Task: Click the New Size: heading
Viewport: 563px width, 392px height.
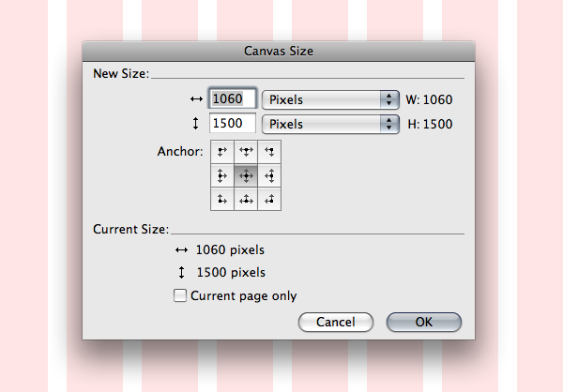Action: 121,73
